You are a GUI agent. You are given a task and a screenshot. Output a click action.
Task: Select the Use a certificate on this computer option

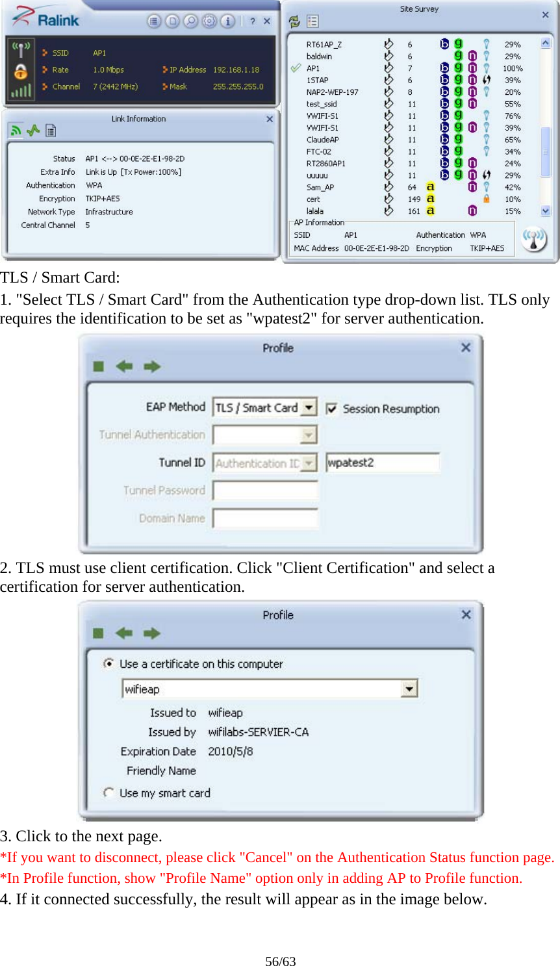pyautogui.click(x=109, y=663)
